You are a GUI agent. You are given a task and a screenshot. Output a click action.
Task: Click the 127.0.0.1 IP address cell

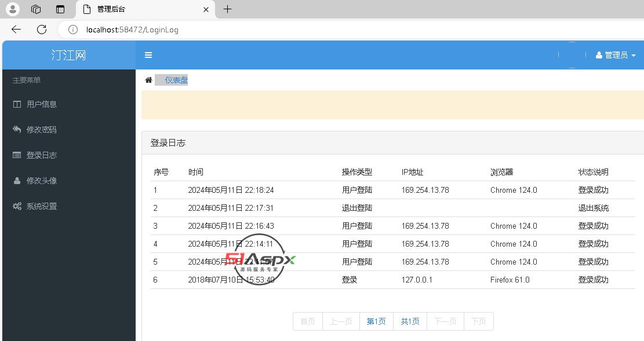coord(417,280)
